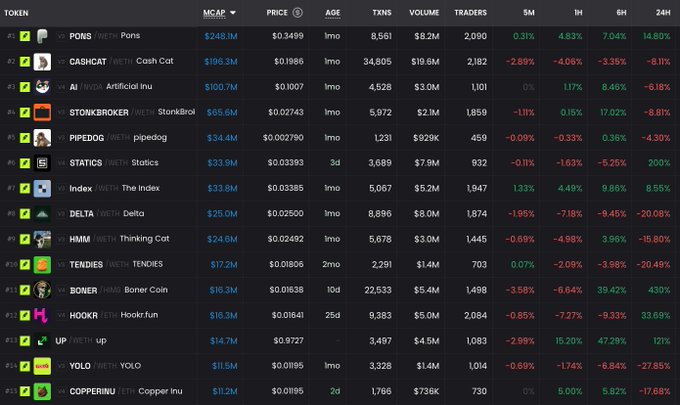The height and width of the screenshot is (405, 680).
Task: Click the BONER coin logo
Action: [42, 290]
